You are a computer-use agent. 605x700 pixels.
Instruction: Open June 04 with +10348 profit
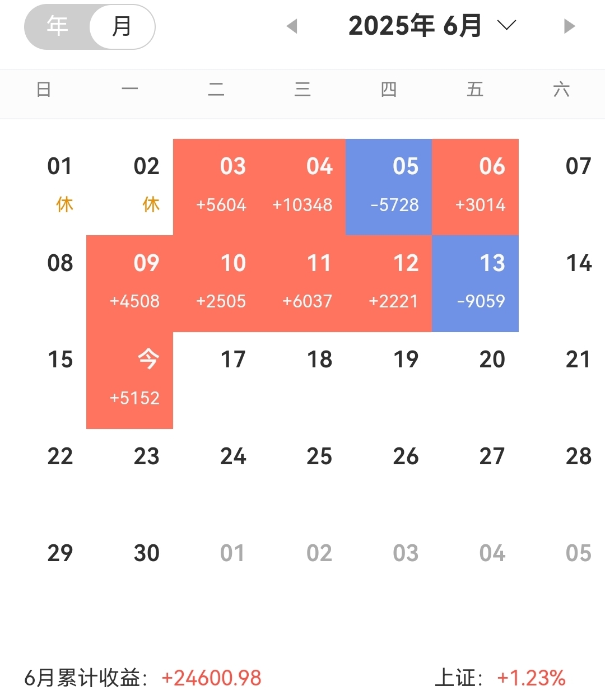302,187
